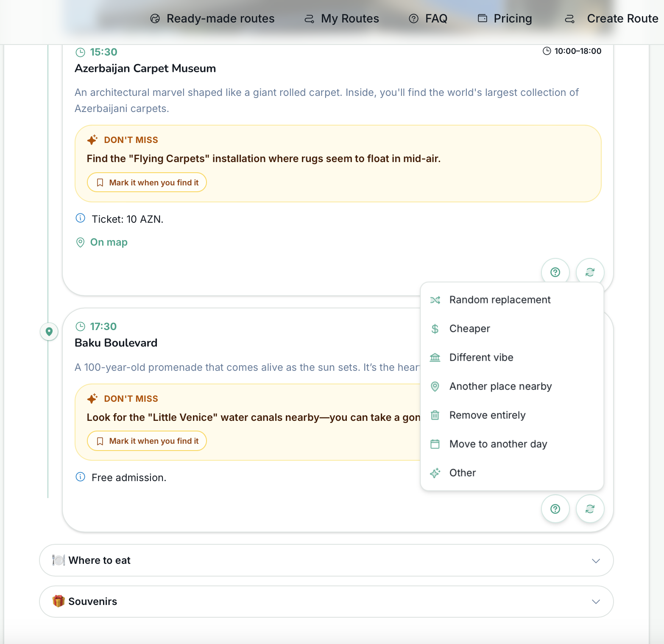Viewport: 664px width, 644px height.
Task: Click the help icon on Carpet Museum card
Action: (555, 272)
